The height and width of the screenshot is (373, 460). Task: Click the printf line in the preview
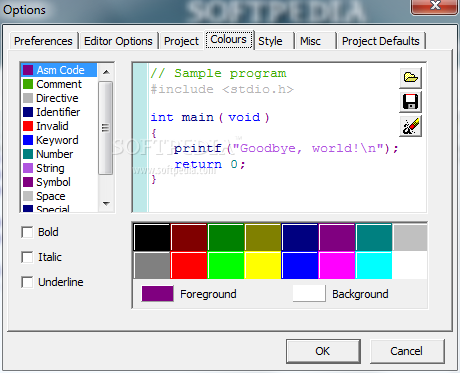pyautogui.click(x=286, y=148)
